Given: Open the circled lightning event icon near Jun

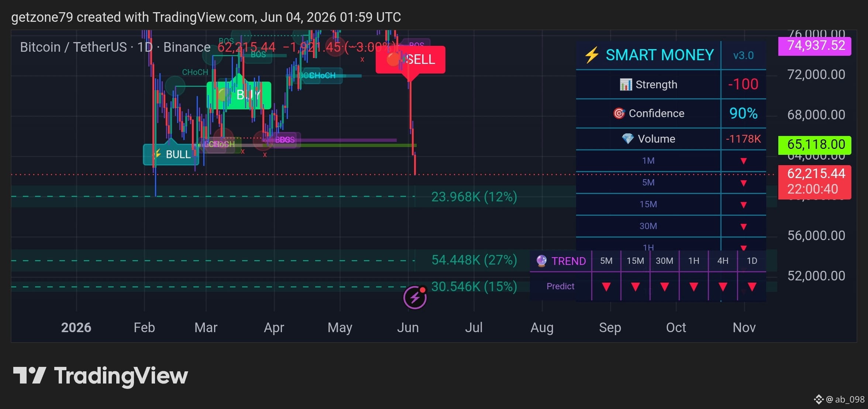Looking at the screenshot, I should pos(415,297).
